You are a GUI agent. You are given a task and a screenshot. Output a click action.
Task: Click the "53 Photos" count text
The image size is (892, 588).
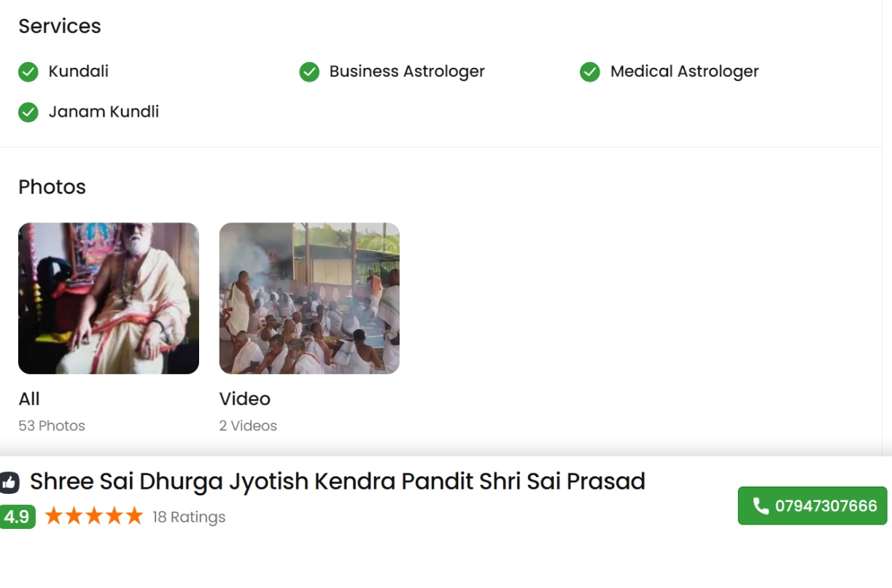[52, 426]
